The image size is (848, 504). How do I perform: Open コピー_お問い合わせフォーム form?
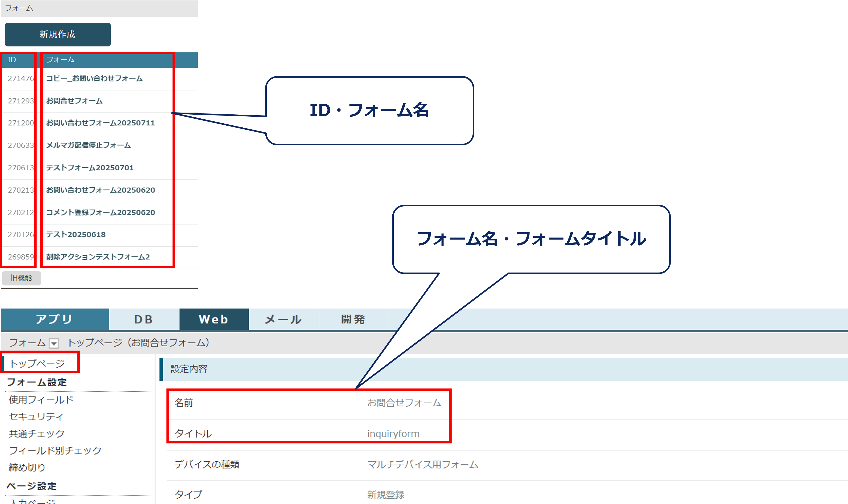click(94, 79)
